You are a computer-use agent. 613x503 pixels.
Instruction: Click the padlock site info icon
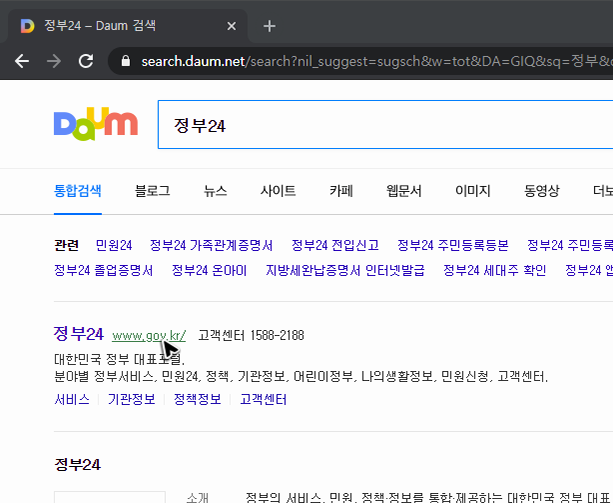(x=125, y=61)
